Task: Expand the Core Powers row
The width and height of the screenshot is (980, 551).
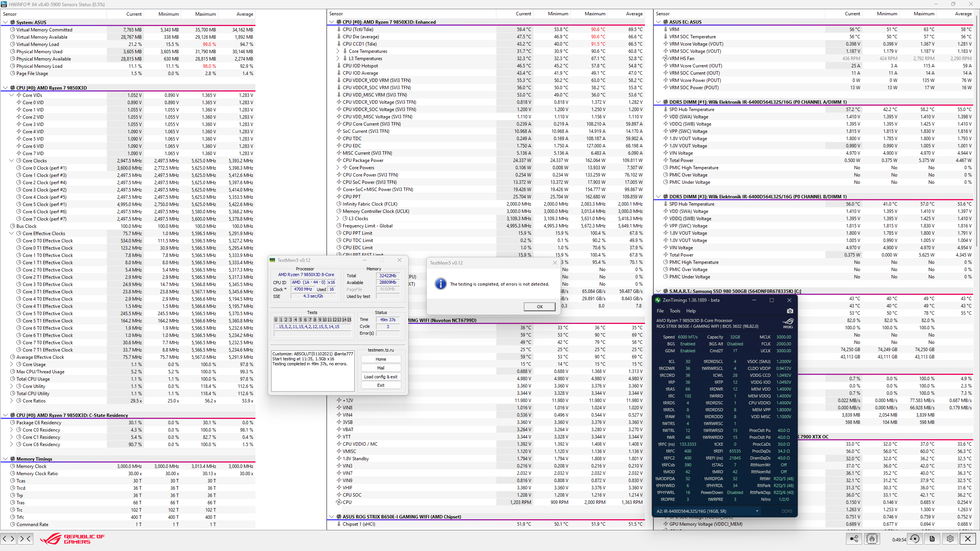Action: click(338, 167)
